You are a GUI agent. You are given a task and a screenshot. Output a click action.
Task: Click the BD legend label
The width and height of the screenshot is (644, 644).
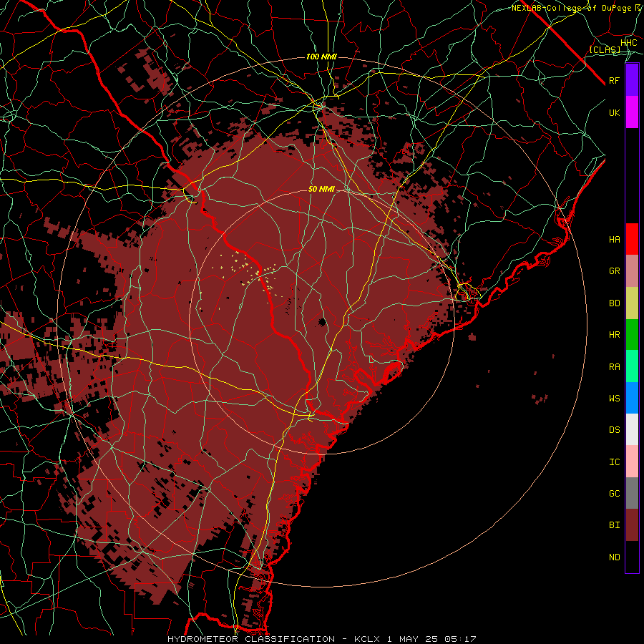click(x=614, y=303)
